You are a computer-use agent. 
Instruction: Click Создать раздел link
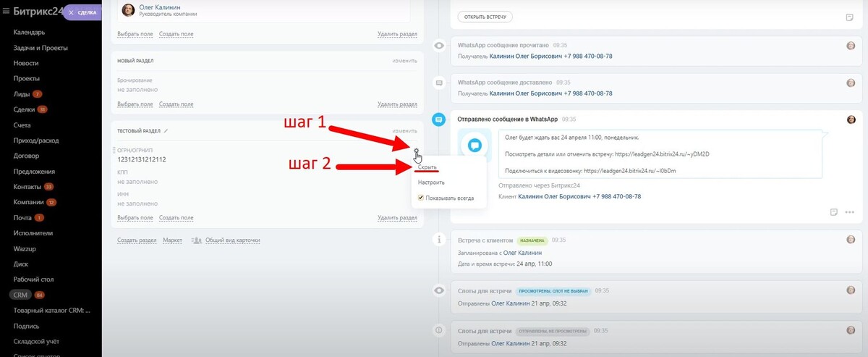pos(137,240)
